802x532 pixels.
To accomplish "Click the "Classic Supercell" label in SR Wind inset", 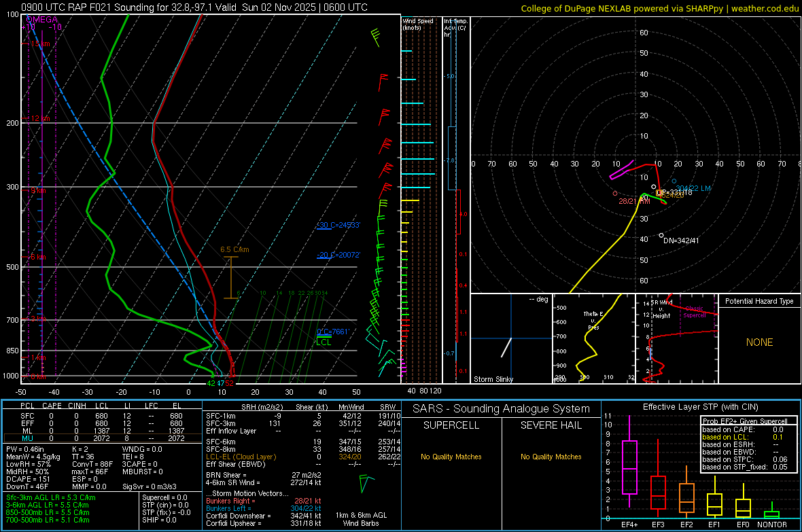I will pos(694,312).
